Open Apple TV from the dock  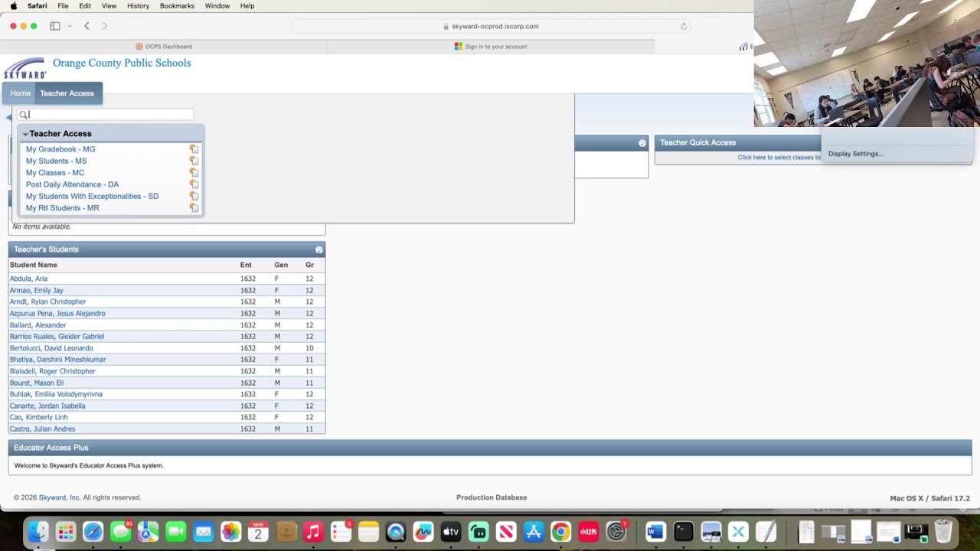451,531
